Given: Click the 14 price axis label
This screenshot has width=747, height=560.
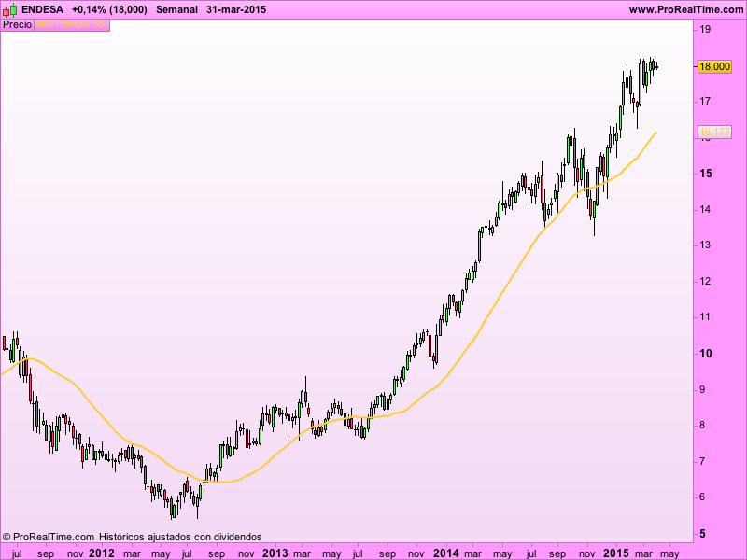Looking at the screenshot, I should point(705,209).
